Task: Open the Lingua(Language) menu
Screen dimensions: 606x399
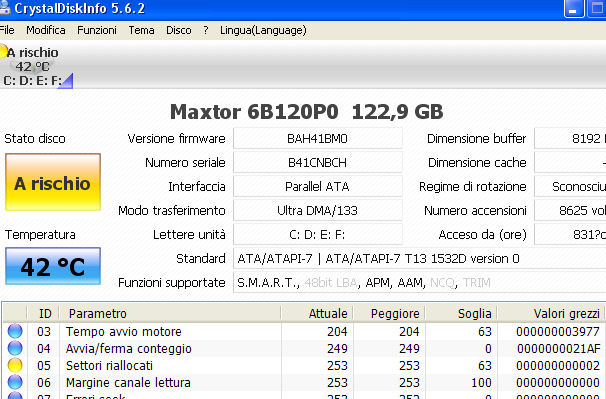Action: pyautogui.click(x=263, y=30)
